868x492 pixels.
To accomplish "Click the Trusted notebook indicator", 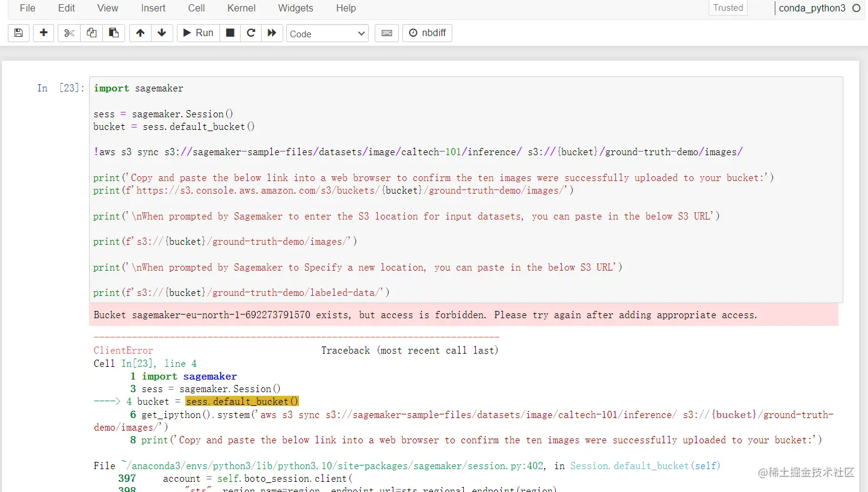I will (x=728, y=8).
